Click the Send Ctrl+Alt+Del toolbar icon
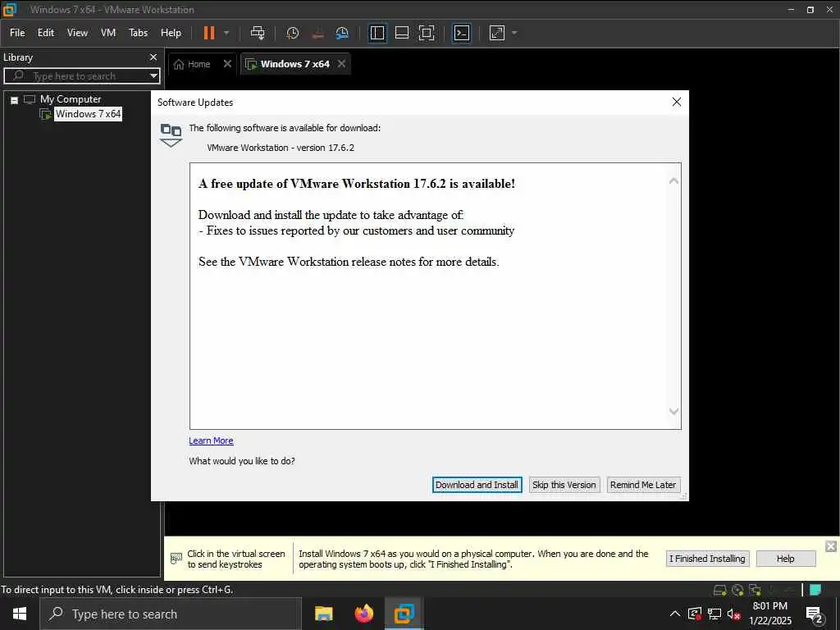Viewport: 840px width, 630px height. 258,33
